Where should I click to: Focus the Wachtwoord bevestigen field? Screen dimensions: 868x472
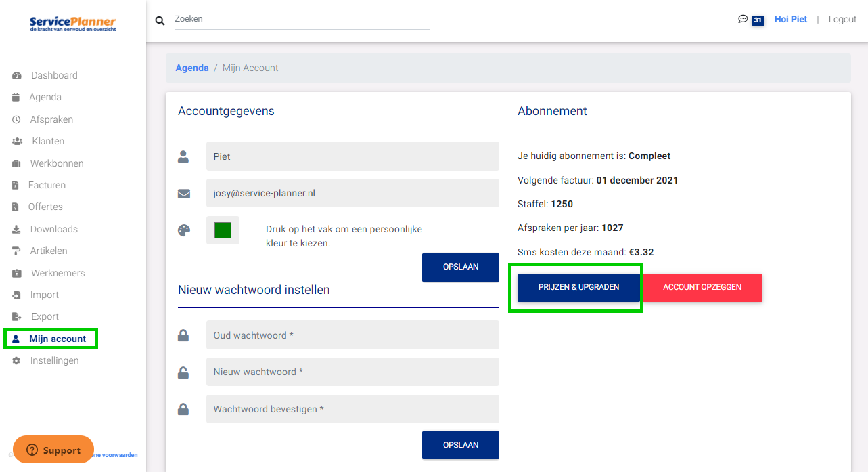pos(352,409)
